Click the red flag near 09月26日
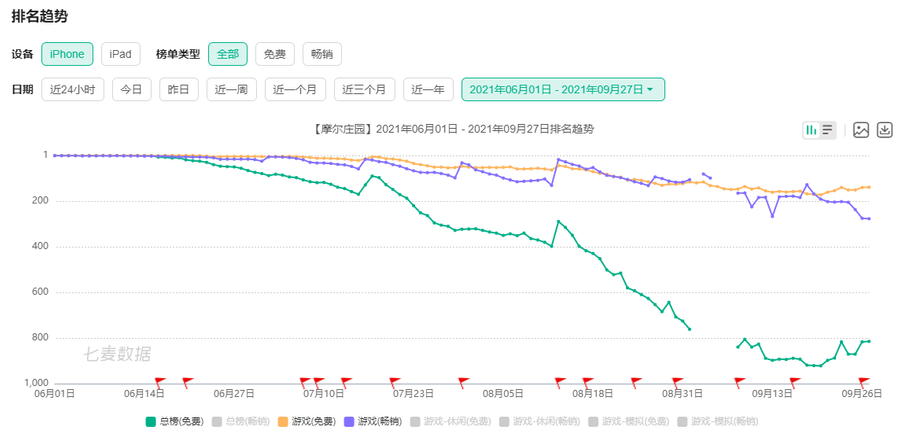 [863, 381]
